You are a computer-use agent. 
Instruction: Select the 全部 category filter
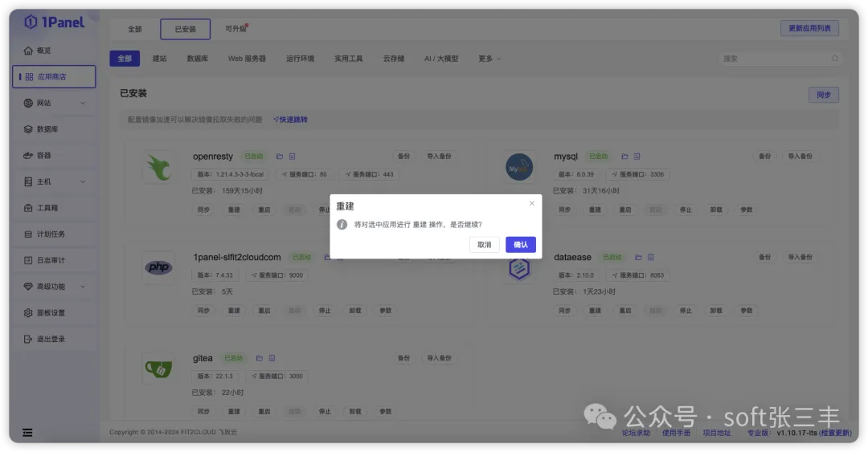(125, 59)
